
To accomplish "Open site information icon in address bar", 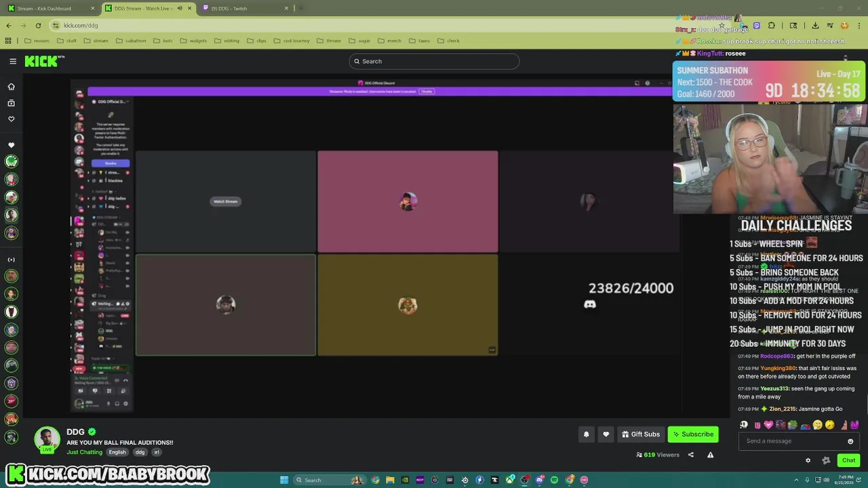I will (56, 25).
